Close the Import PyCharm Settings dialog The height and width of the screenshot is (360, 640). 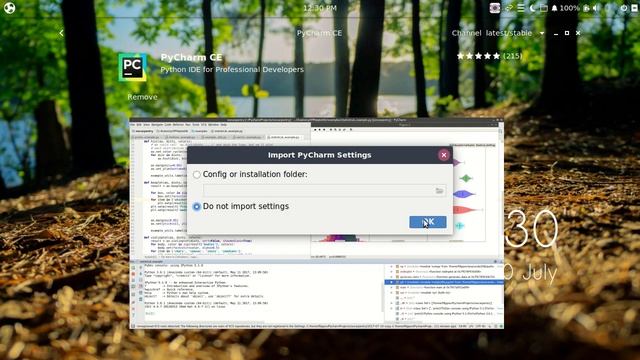(444, 155)
